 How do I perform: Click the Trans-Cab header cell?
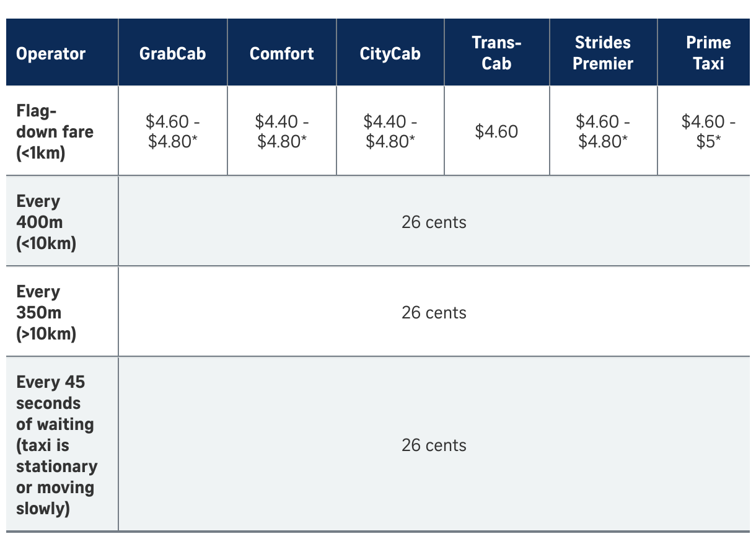496,53
